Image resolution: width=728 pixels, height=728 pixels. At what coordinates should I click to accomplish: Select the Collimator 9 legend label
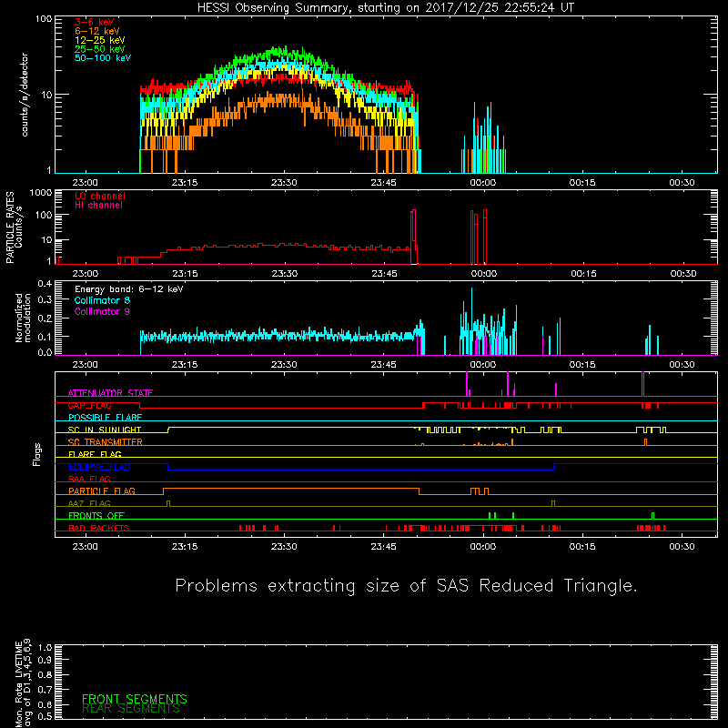tap(102, 311)
